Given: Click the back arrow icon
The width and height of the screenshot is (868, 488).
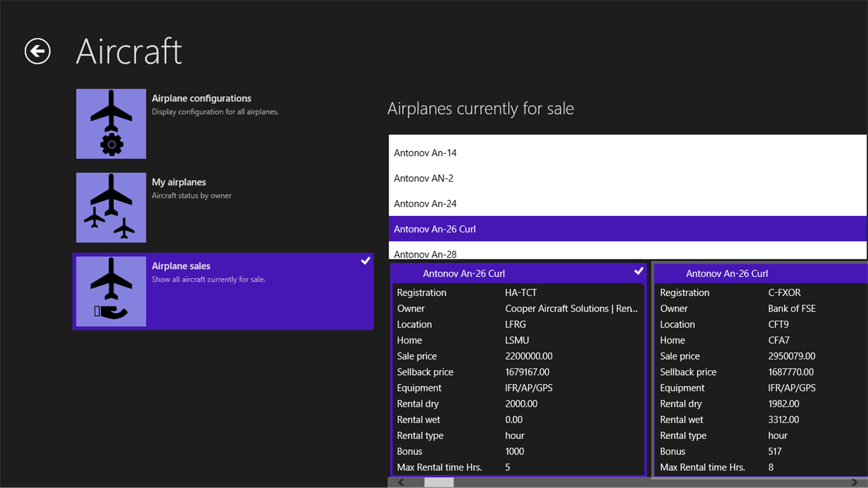Looking at the screenshot, I should pyautogui.click(x=37, y=51).
